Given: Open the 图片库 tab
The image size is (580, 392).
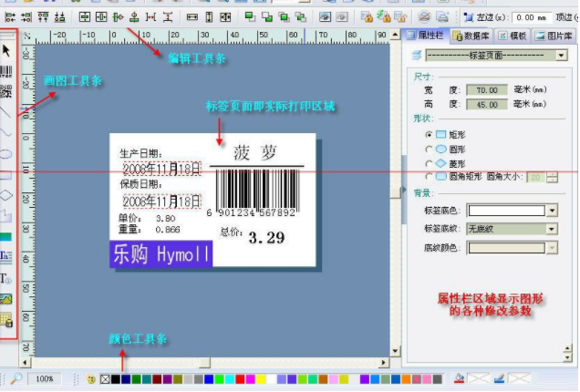Looking at the screenshot, I should pyautogui.click(x=554, y=35).
